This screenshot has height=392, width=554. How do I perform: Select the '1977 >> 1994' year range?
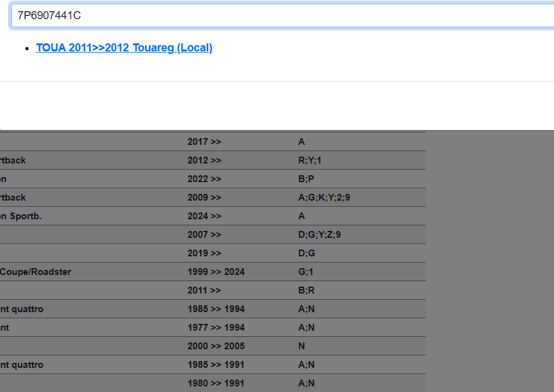pyautogui.click(x=216, y=328)
